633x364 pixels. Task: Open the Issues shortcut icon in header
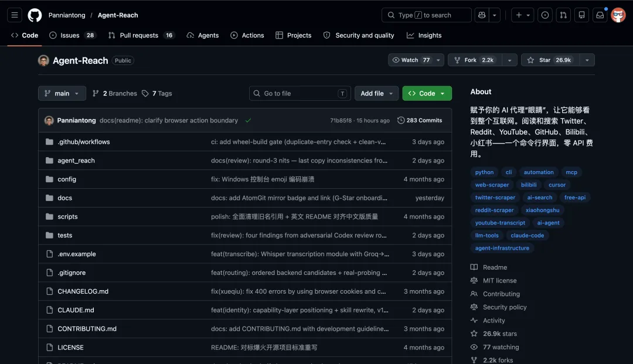545,15
